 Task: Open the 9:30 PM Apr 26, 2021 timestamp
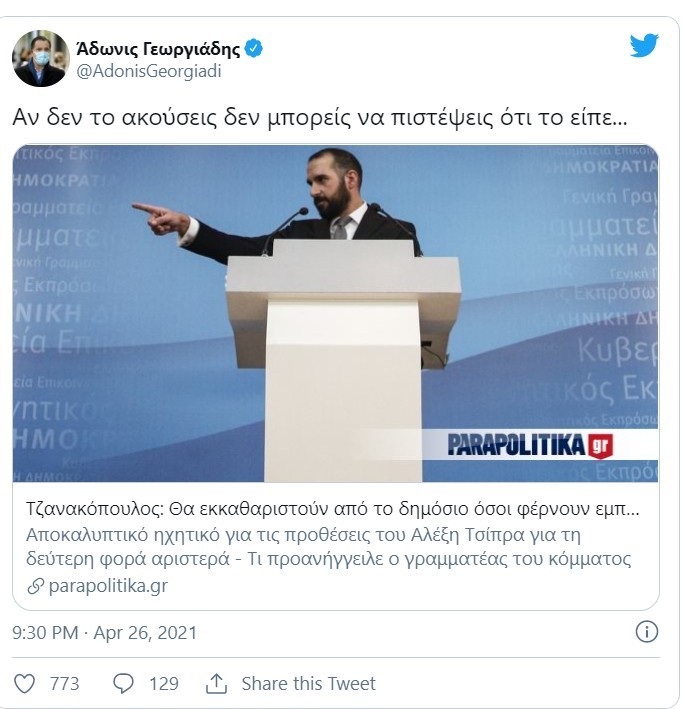104,633
